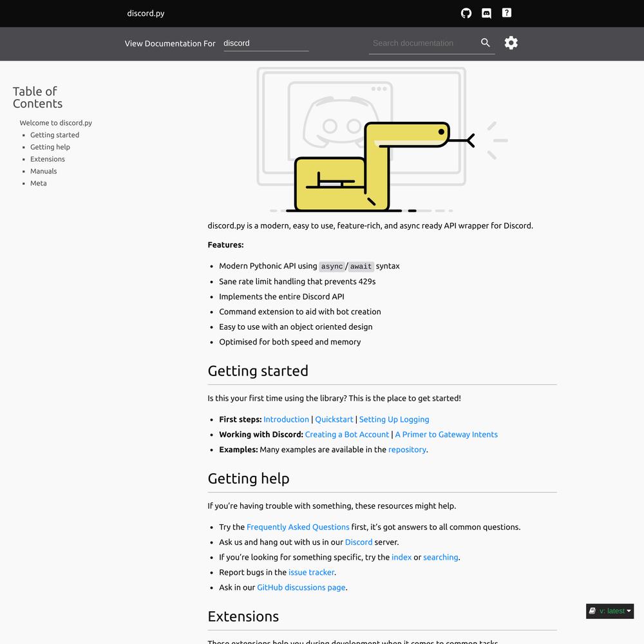644x644 pixels.
Task: Follow the 'repository' examples link
Action: click(x=407, y=450)
